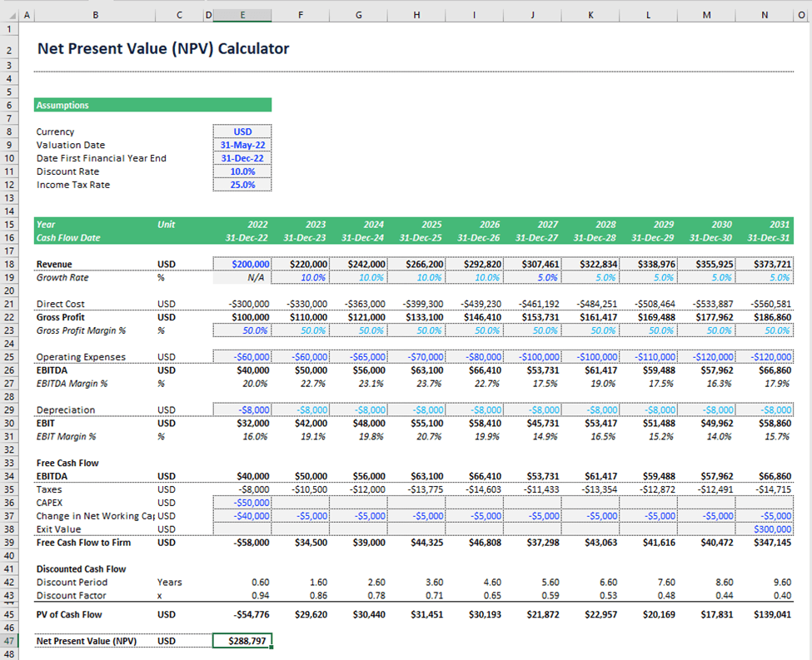Image resolution: width=812 pixels, height=660 pixels.
Task: Select column H header
Action: click(416, 15)
